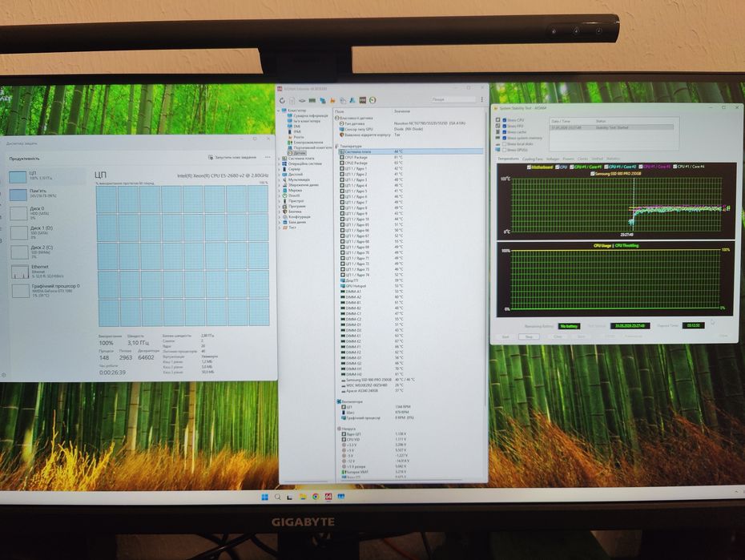Collapse the Комп'ютер tree node
Image resolution: width=745 pixels, height=560 pixels.
pyautogui.click(x=279, y=111)
